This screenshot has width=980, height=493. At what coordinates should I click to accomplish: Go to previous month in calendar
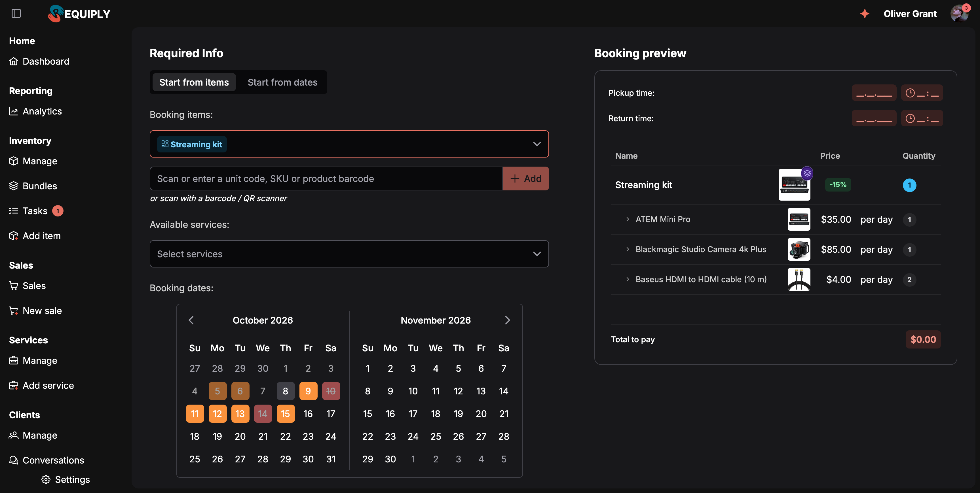pos(191,320)
